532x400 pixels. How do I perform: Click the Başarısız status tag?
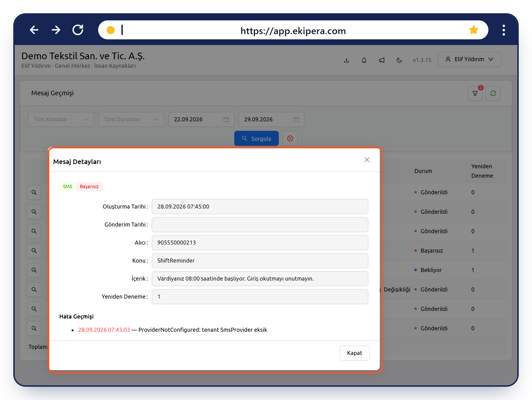click(x=89, y=186)
